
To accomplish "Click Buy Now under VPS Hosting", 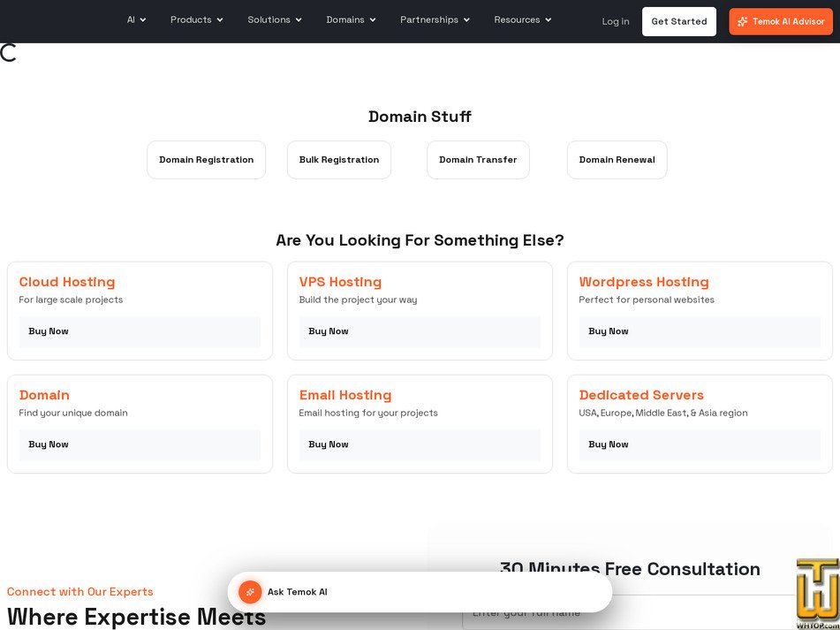I will 420,331.
